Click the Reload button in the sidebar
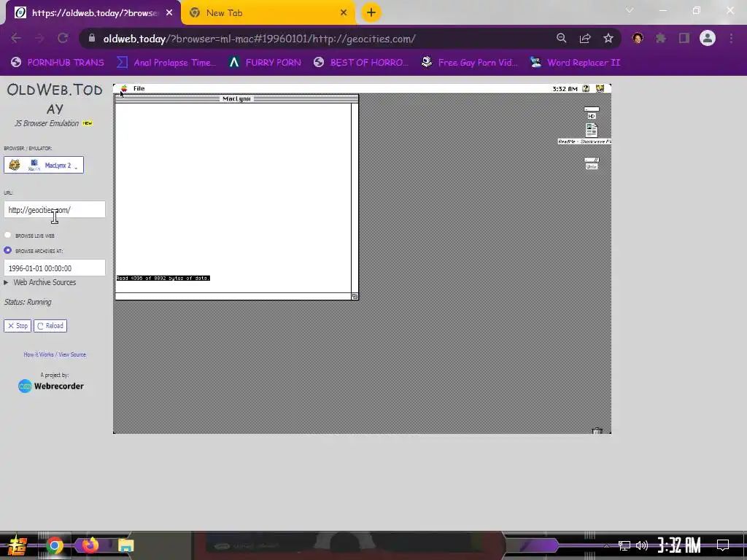This screenshot has width=747, height=560. click(50, 326)
